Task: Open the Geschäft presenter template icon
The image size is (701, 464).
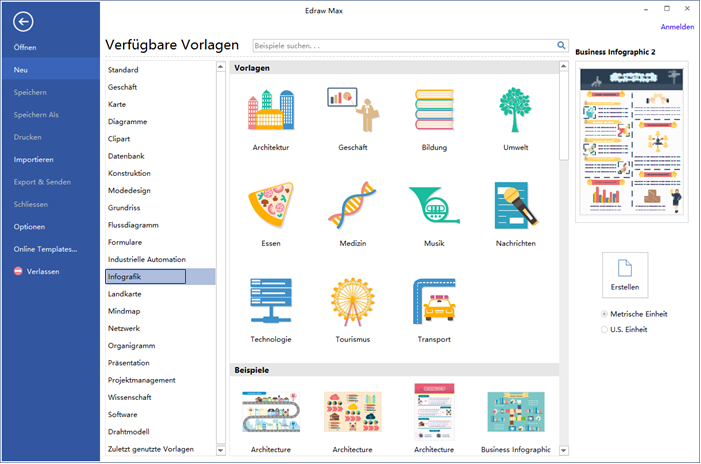Action: [353, 110]
